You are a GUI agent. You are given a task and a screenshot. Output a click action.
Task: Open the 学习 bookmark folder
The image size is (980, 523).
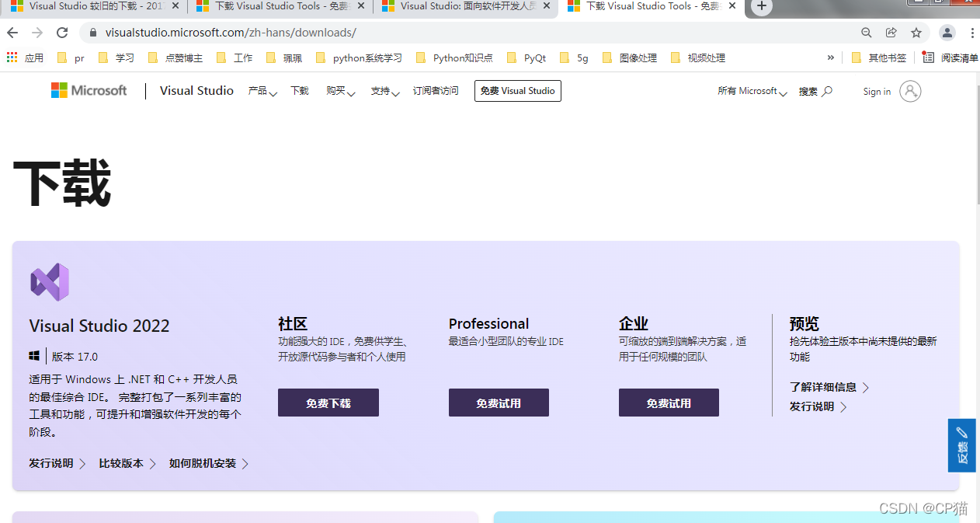coord(116,58)
